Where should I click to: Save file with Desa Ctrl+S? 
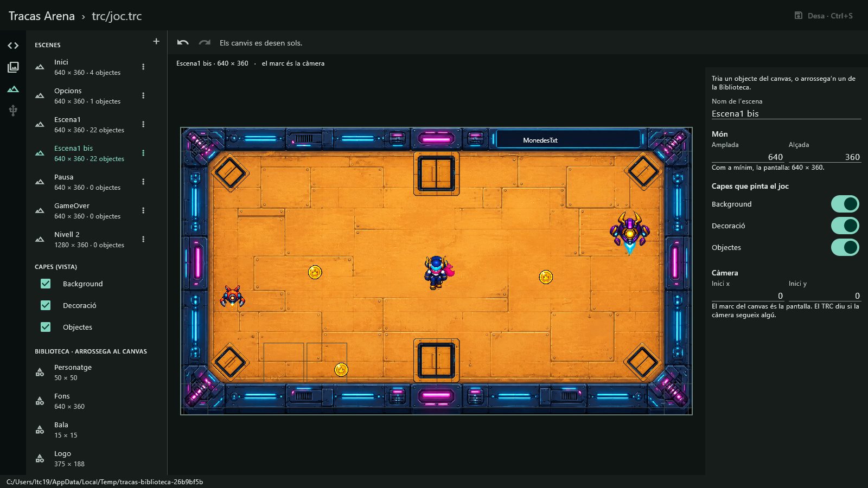pyautogui.click(x=824, y=16)
